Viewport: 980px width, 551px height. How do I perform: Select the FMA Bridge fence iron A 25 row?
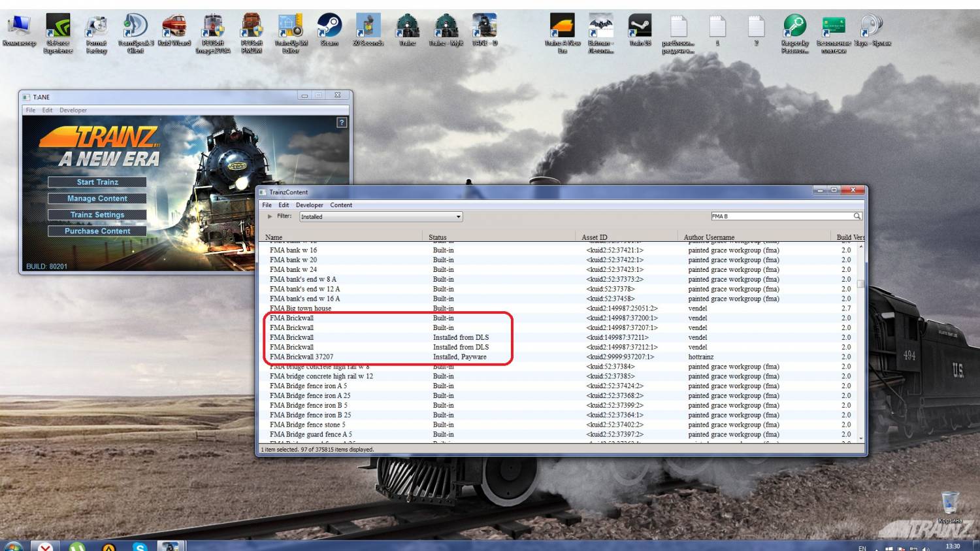(x=558, y=395)
